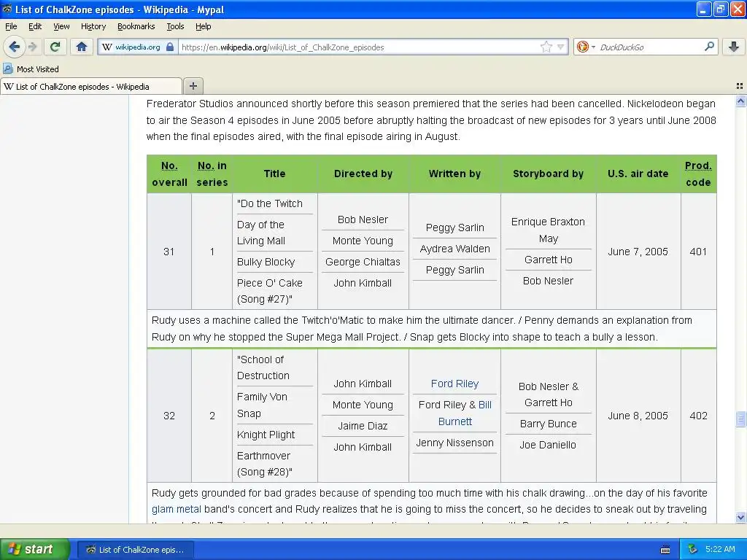
Task: Click the Forward arrow button
Action: (33, 47)
